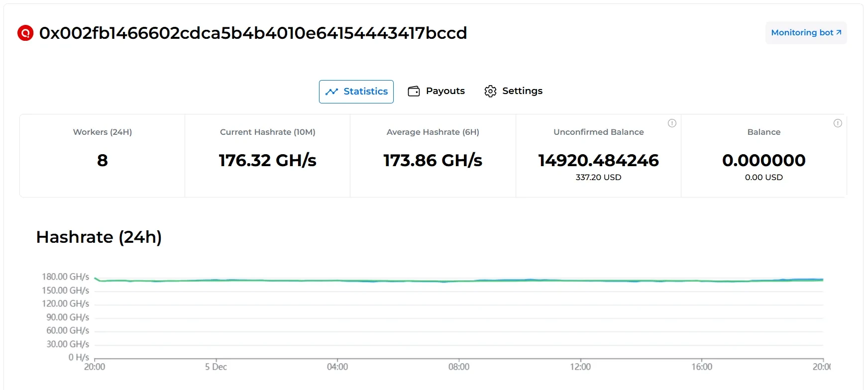Switch to the Statistics tab
This screenshot has height=390, width=868.
tap(356, 92)
